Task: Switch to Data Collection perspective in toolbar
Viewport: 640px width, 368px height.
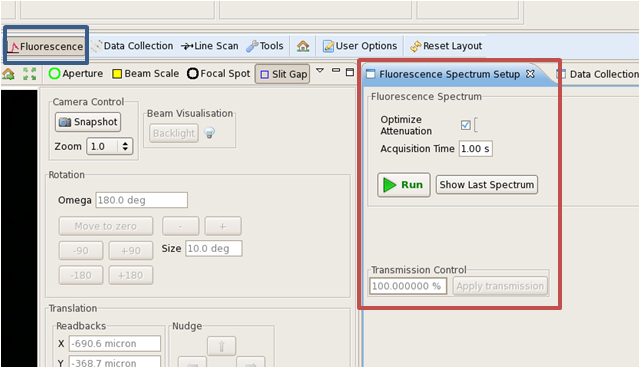Action: click(x=133, y=46)
